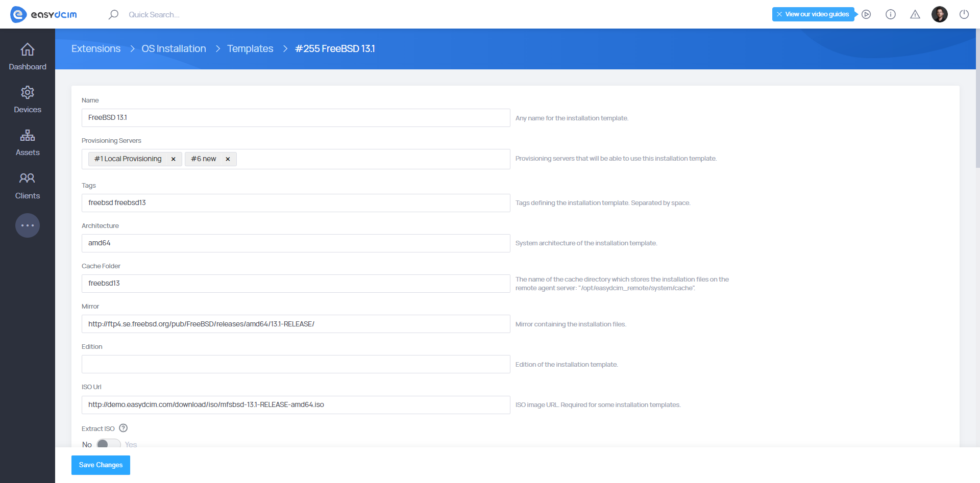Image resolution: width=980 pixels, height=483 pixels.
Task: Expand the more menu ellipsis button
Action: [28, 225]
